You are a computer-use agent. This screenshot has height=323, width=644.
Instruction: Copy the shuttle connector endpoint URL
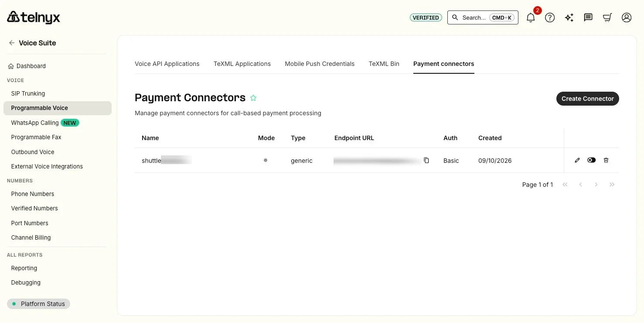coord(426,160)
